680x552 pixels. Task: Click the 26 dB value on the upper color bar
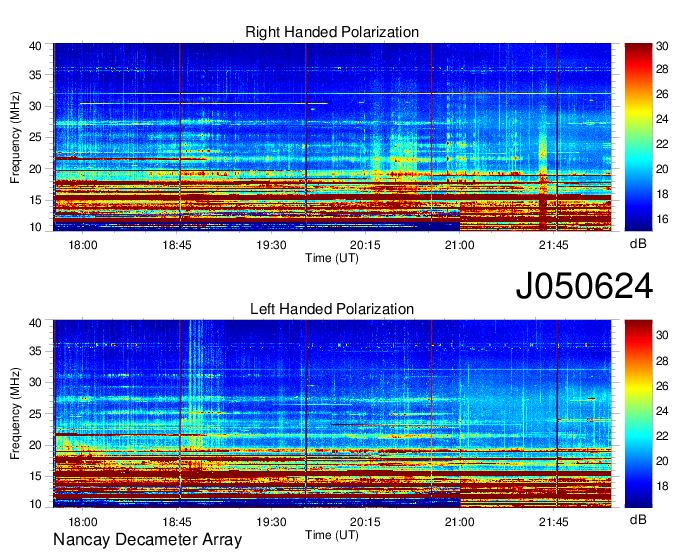(x=662, y=95)
